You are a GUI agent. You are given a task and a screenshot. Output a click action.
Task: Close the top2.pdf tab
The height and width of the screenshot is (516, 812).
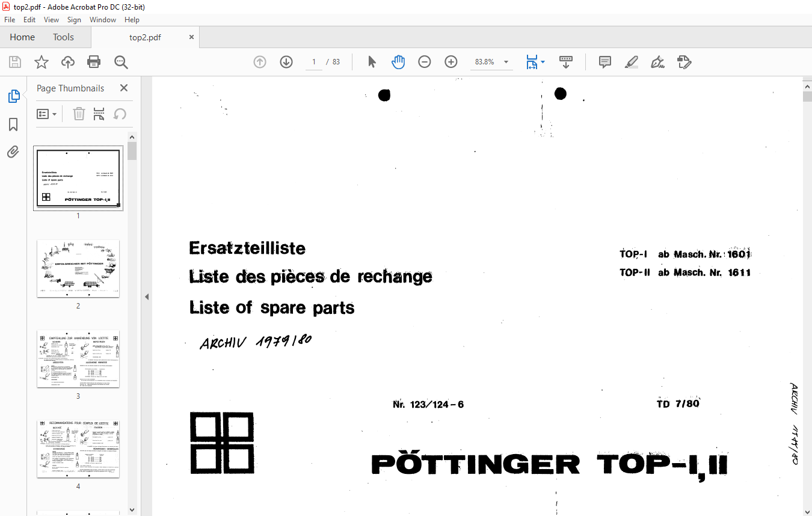pos(192,37)
